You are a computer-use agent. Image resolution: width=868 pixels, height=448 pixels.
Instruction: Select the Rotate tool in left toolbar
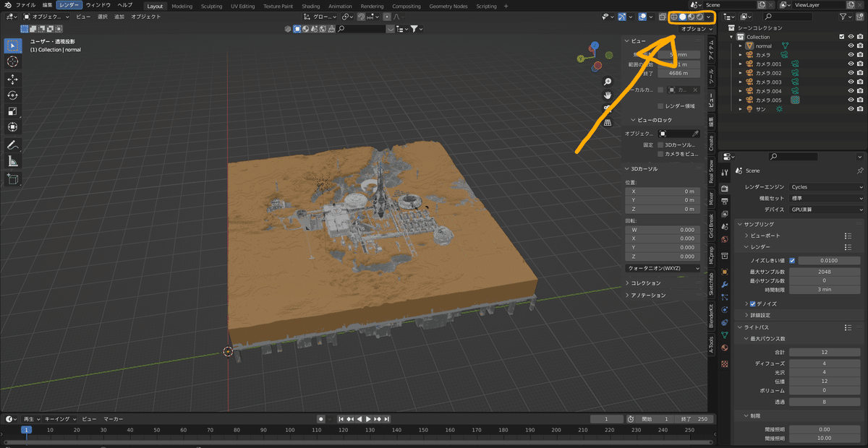[12, 95]
